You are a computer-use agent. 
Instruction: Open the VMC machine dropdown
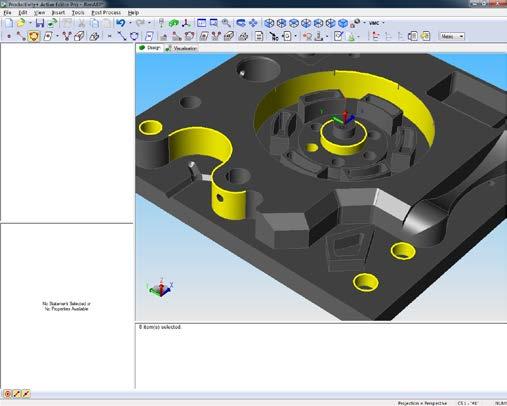pyautogui.click(x=377, y=23)
